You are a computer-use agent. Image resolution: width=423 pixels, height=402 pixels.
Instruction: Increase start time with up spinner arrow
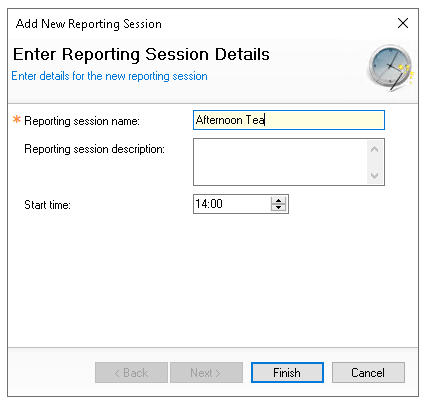coord(278,200)
